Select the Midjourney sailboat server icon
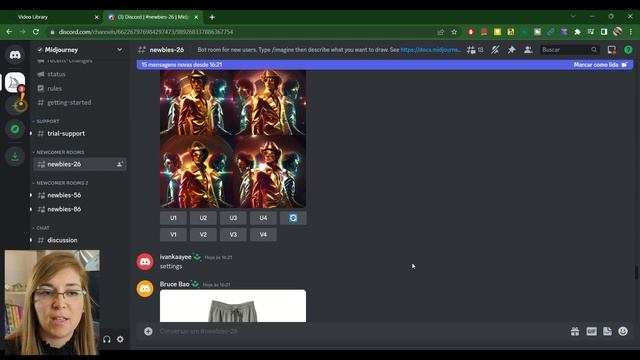Screen dimensions: 640x360 [x=15, y=82]
